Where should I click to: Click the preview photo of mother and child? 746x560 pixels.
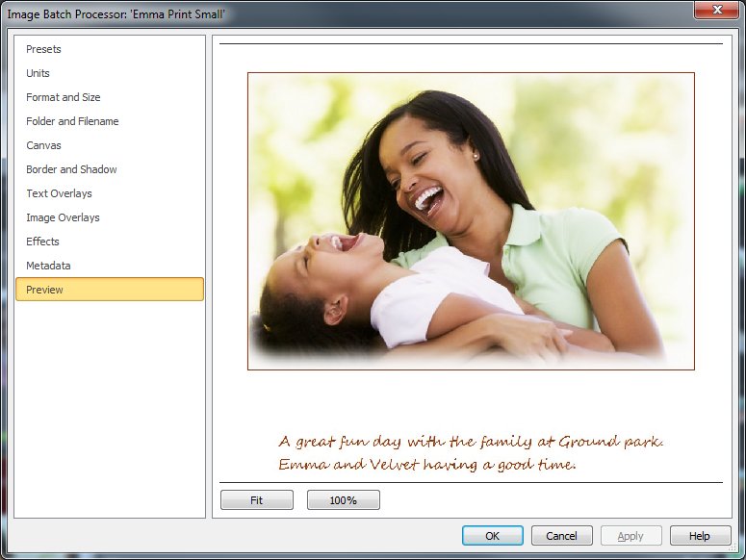(x=471, y=221)
